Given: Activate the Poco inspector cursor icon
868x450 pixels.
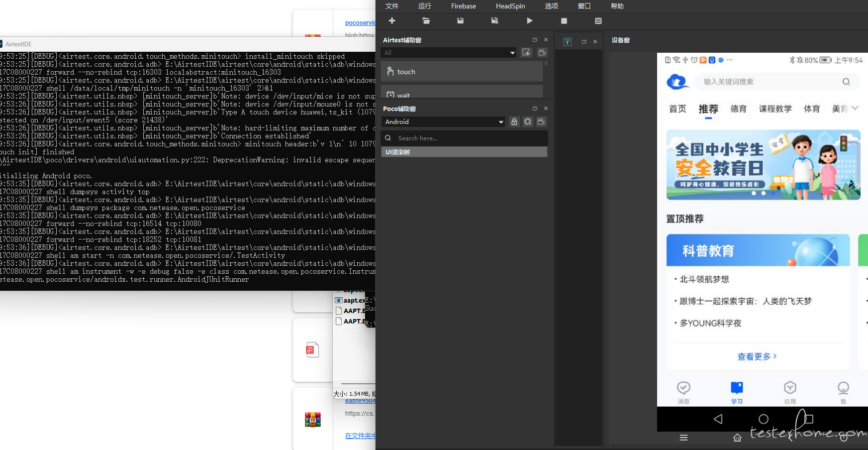Looking at the screenshot, I should coord(528,121).
